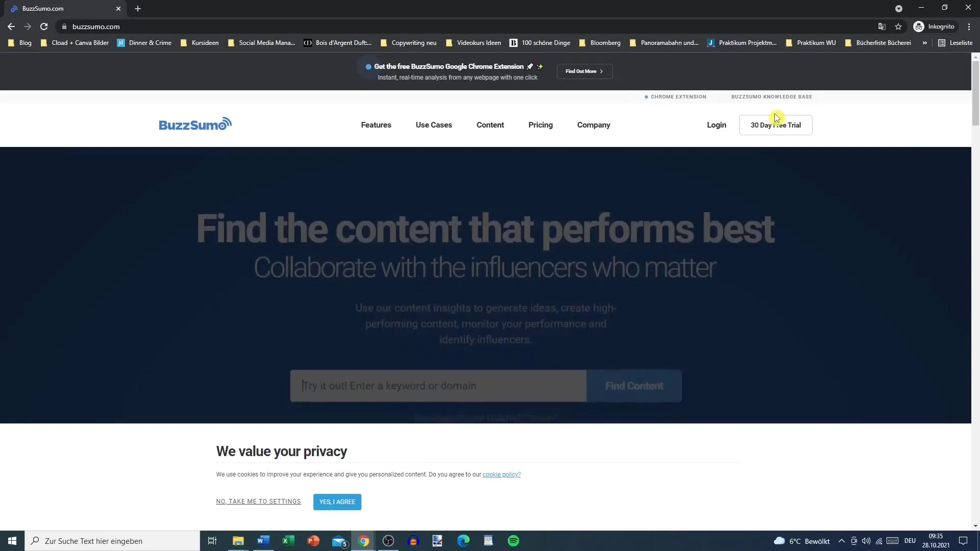This screenshot has width=980, height=551.
Task: Open the Praktikum Projektm... bookmark
Action: pyautogui.click(x=742, y=43)
